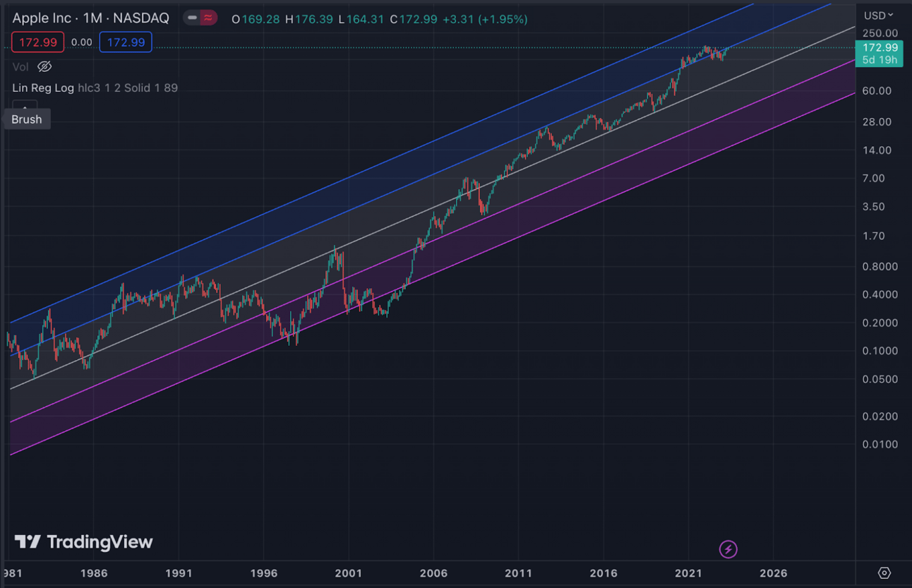Screen dimensions: 912x588
Task: Click the red approximate-sign data status icon
Action: [x=208, y=18]
